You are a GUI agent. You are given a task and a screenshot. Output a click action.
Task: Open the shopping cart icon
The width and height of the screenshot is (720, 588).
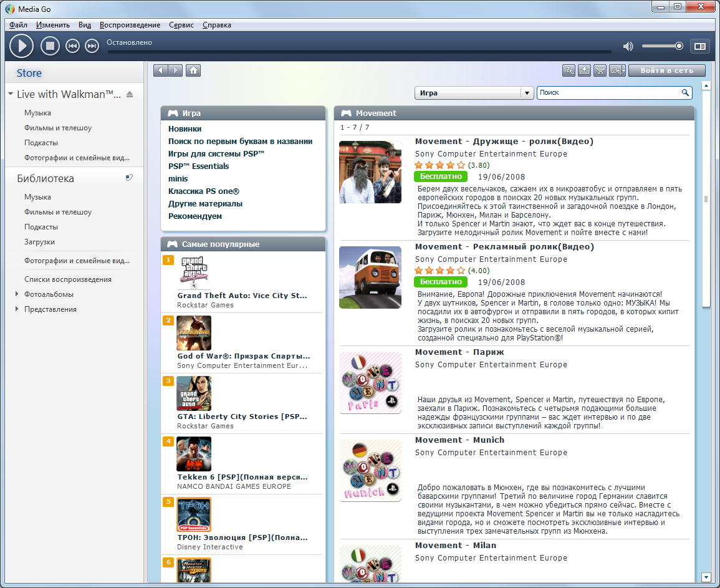click(600, 70)
